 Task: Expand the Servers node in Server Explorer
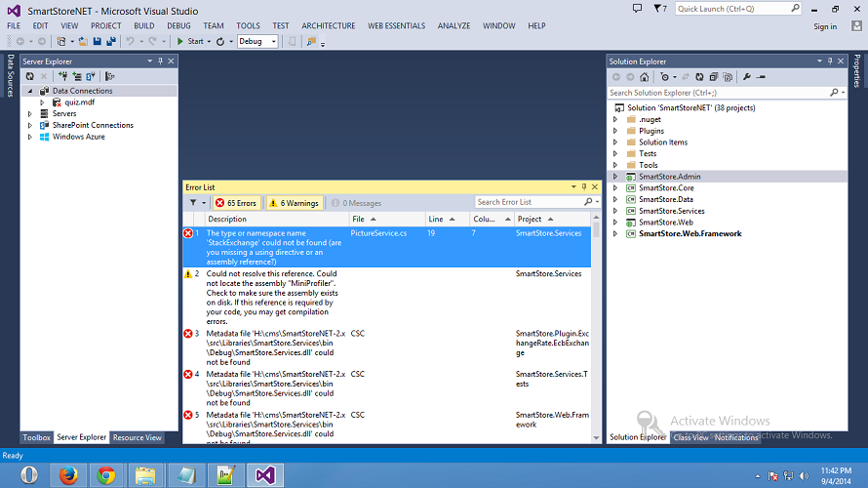[30, 114]
